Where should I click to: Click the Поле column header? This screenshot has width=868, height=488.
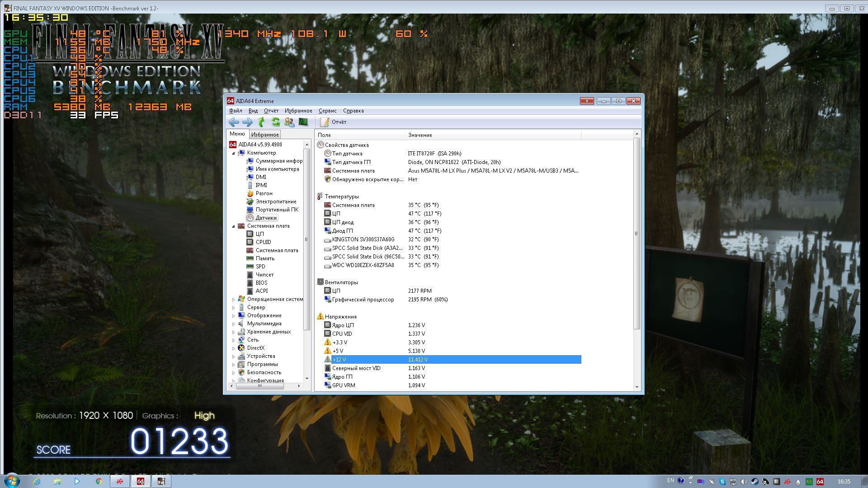(360, 135)
